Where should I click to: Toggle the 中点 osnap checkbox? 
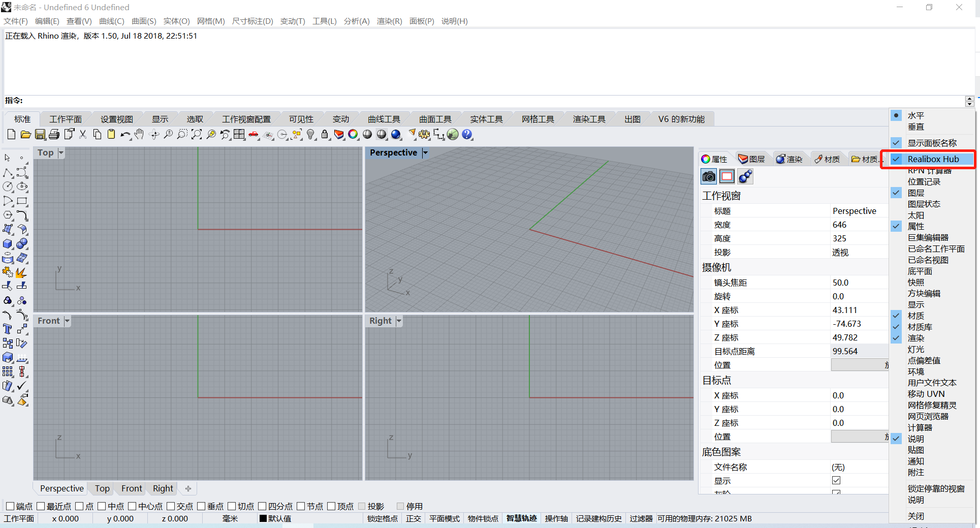coord(102,506)
